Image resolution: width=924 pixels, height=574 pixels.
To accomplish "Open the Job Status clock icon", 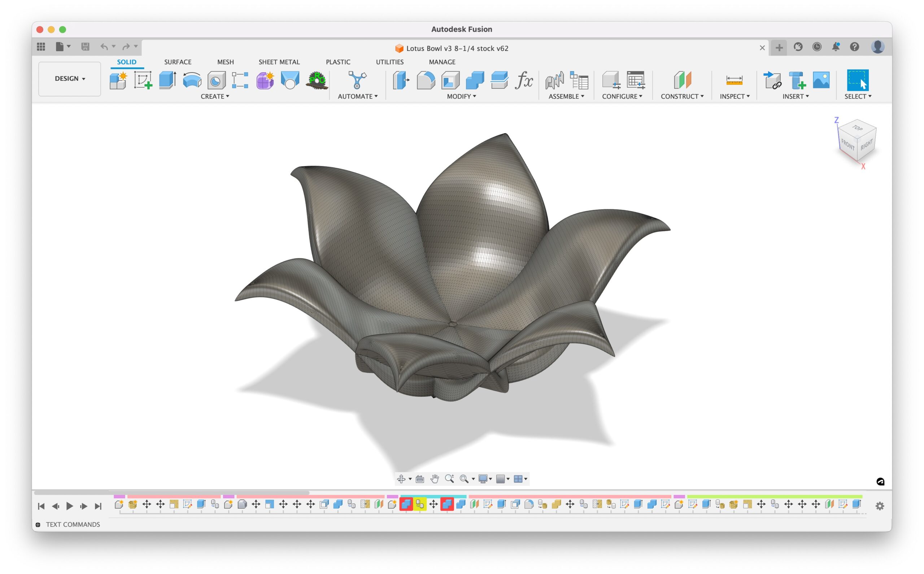I will [817, 47].
